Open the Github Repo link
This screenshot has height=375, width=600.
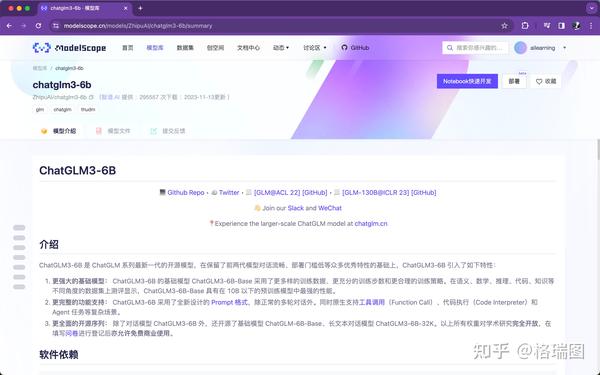(x=186, y=192)
